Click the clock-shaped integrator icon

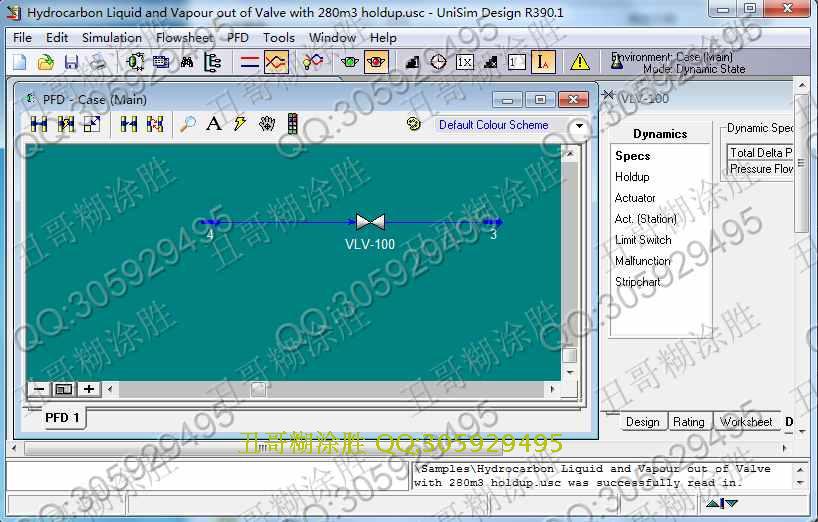click(x=438, y=62)
